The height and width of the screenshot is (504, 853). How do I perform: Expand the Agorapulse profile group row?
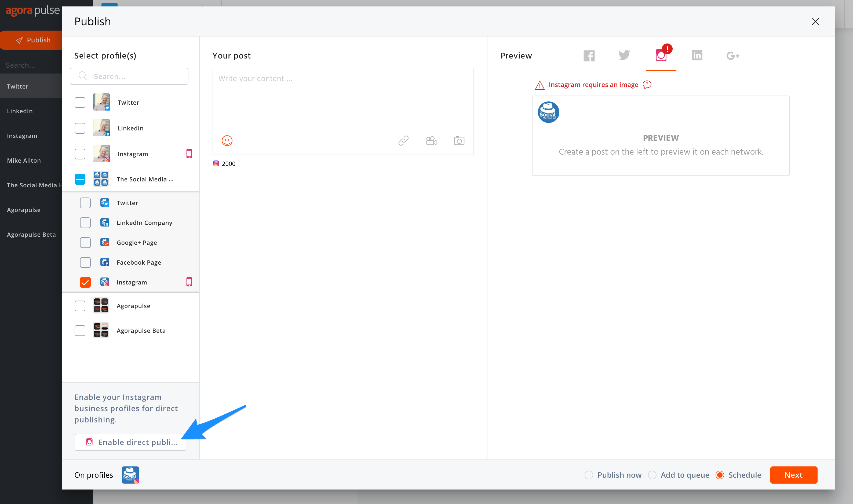[130, 306]
